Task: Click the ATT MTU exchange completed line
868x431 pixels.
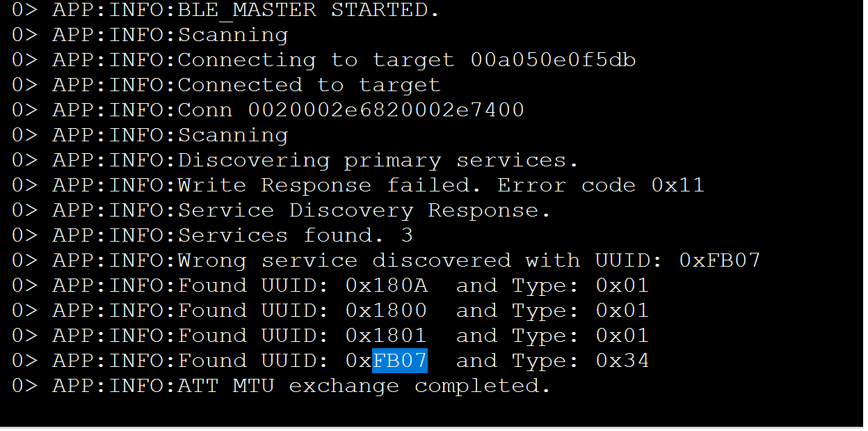Action: (x=281, y=386)
